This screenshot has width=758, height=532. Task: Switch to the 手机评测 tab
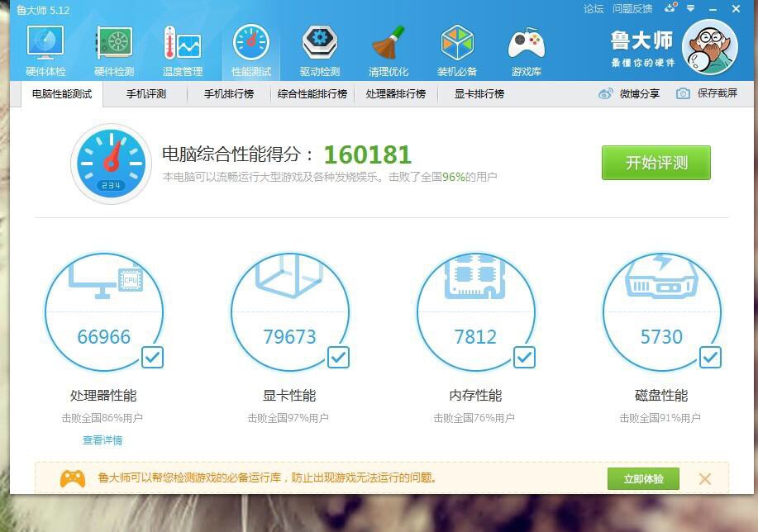pos(146,94)
